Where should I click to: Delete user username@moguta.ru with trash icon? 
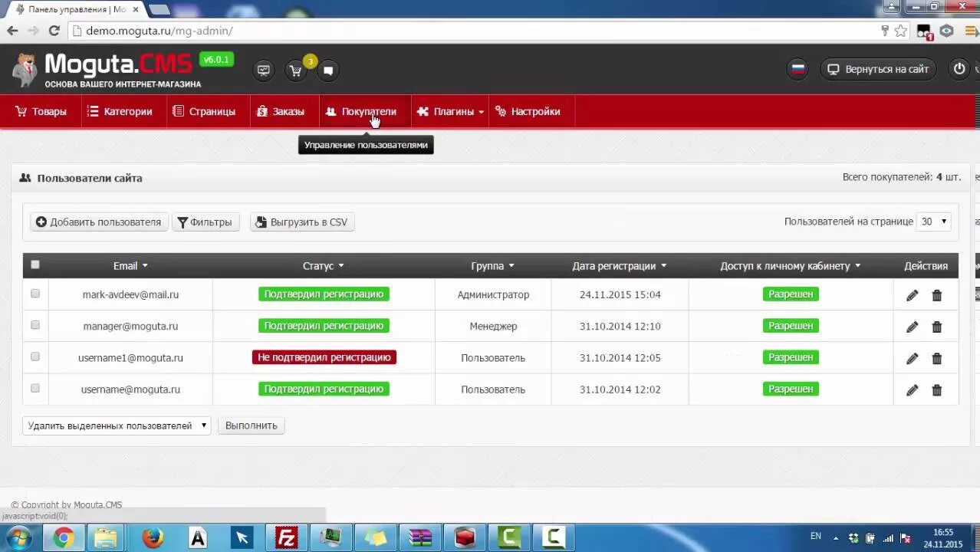[x=936, y=389]
